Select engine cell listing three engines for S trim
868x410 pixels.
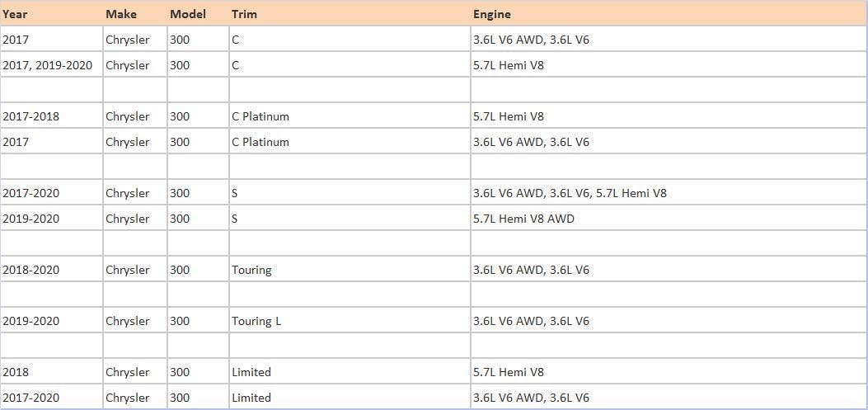pos(570,193)
